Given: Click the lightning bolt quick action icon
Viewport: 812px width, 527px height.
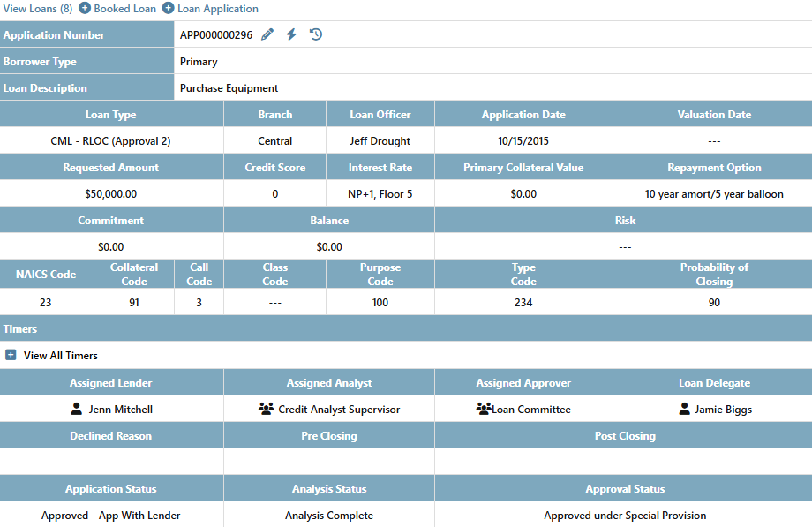Looking at the screenshot, I should pos(291,34).
